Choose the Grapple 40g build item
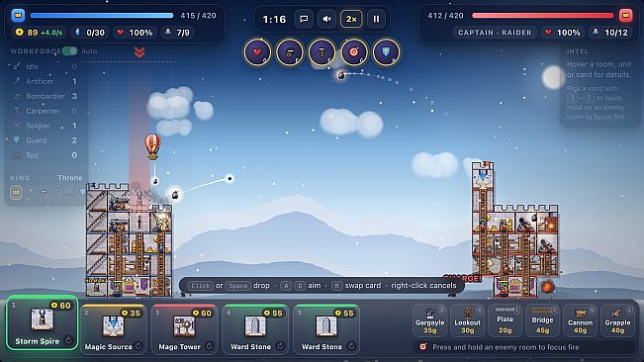The height and width of the screenshot is (362, 644). coord(617,320)
